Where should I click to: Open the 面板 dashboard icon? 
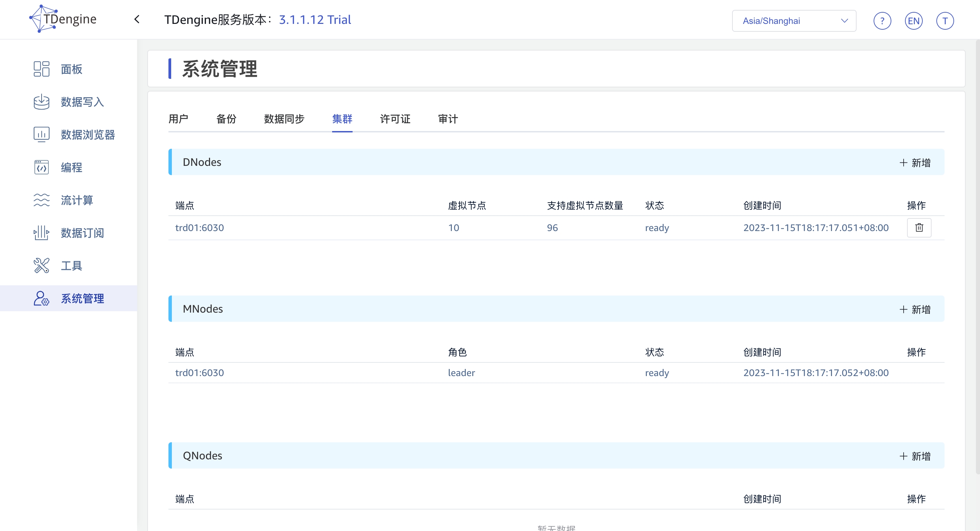pos(41,69)
